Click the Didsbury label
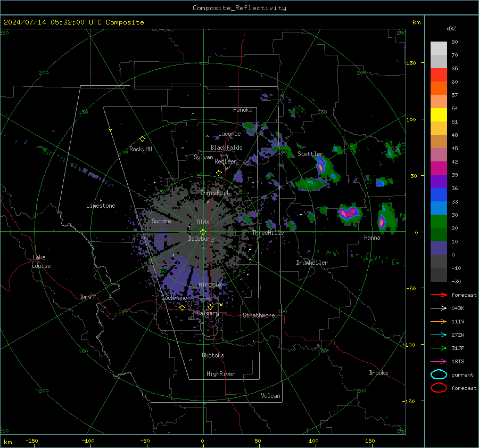479x448 pixels. click(x=201, y=239)
